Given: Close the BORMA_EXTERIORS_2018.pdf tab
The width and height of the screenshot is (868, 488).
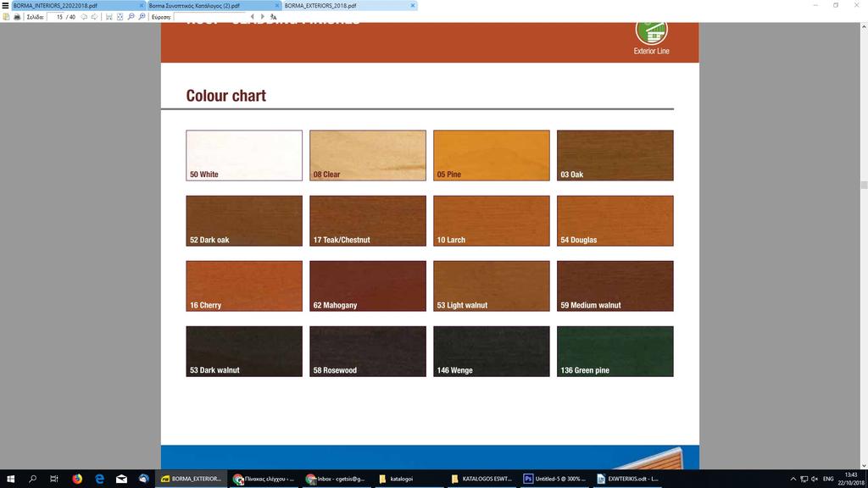Looking at the screenshot, I should coord(413,6).
